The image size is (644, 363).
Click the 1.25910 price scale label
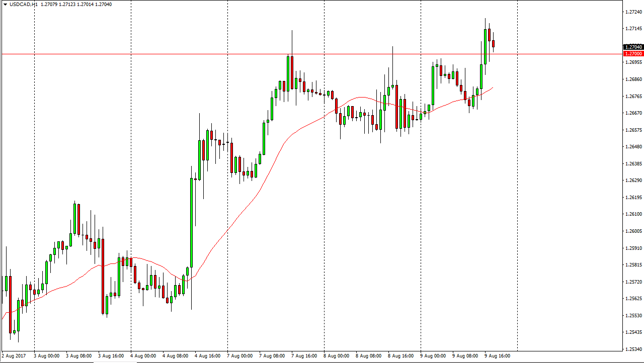click(633, 248)
